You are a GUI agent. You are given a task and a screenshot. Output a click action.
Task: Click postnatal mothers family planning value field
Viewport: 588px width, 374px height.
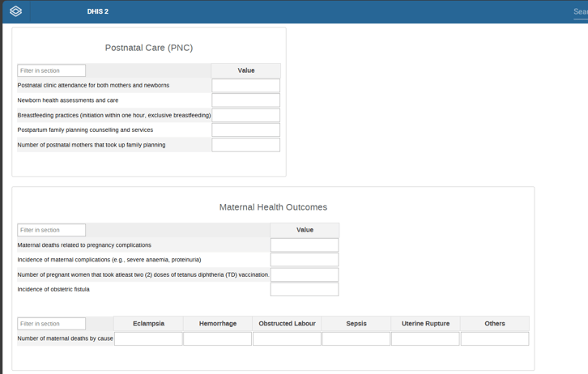coord(245,145)
